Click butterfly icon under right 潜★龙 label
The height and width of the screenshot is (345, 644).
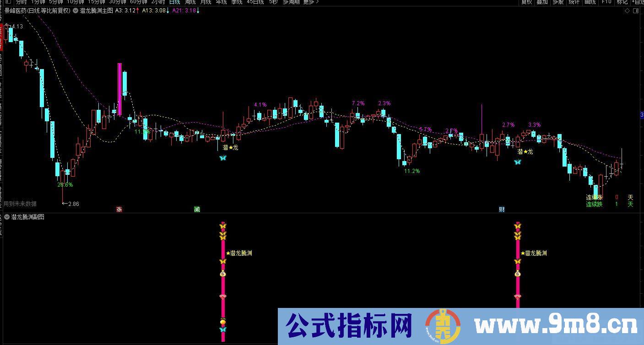pos(518,162)
